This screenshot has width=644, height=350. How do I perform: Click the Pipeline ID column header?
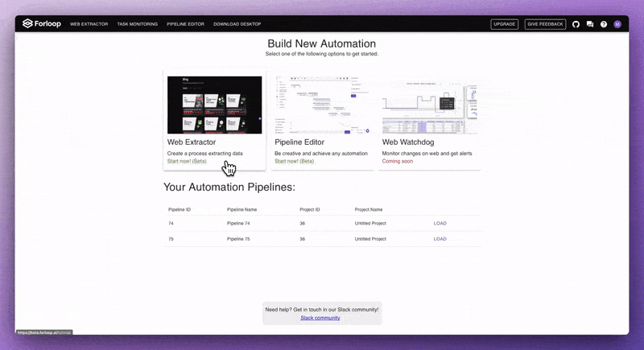(180, 209)
